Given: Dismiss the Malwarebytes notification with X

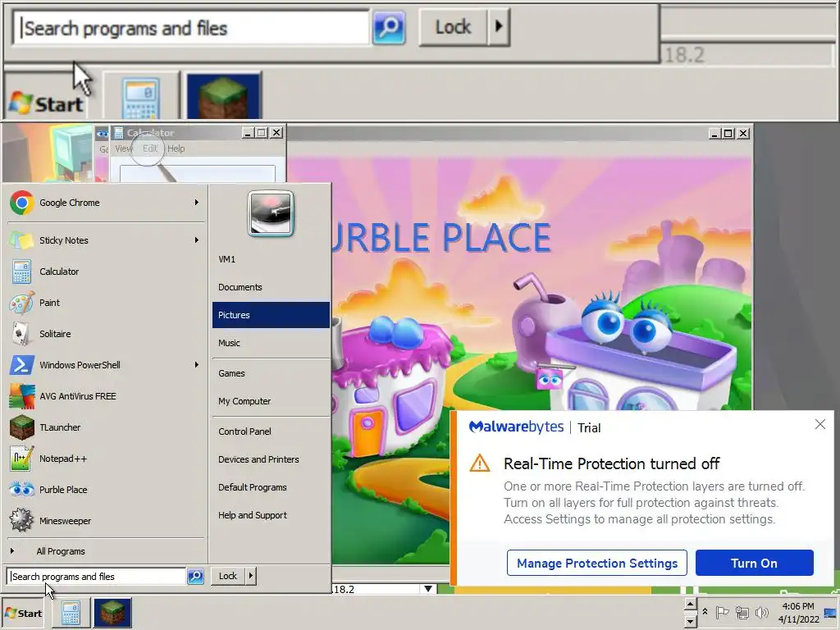Looking at the screenshot, I should pos(820,424).
